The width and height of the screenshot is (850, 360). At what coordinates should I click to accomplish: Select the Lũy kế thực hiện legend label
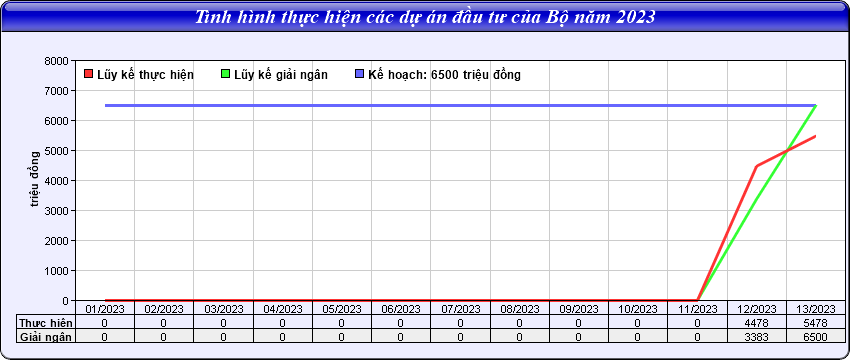(145, 74)
